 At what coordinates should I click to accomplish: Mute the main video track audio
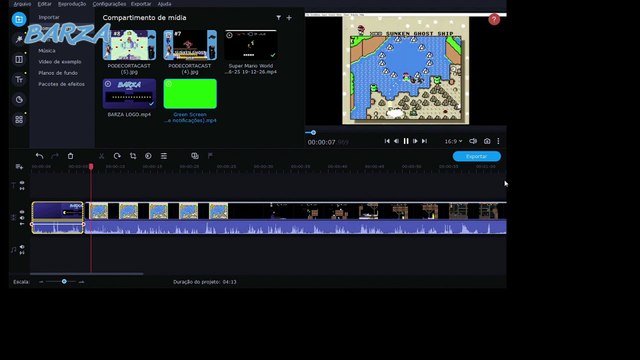click(x=22, y=218)
